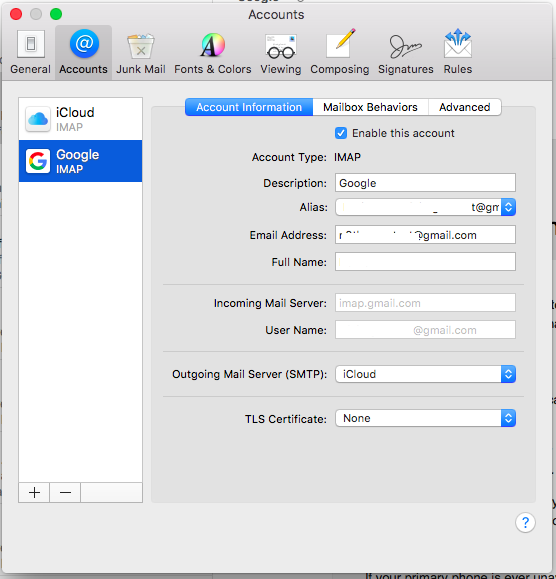Open the General preferences pane
Image resolution: width=556 pixels, height=579 pixels.
coord(30,53)
